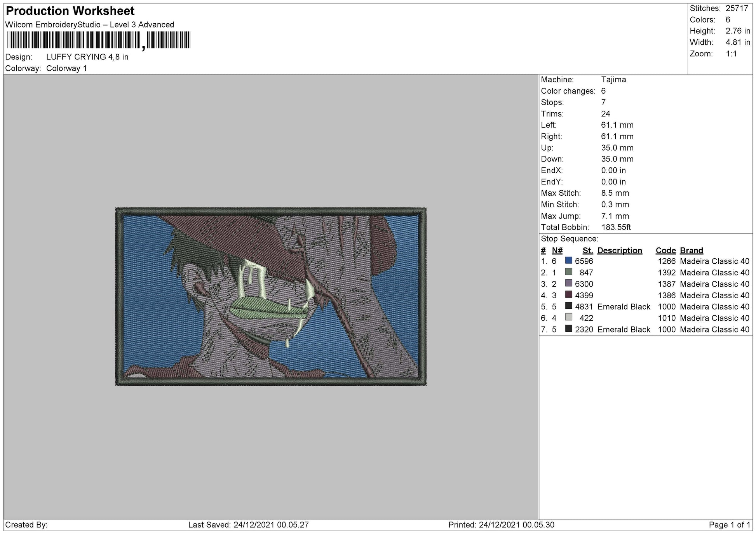Image resolution: width=756 pixels, height=534 pixels.
Task: Click the Emerald Black swatch in row 5
Action: [x=569, y=306]
